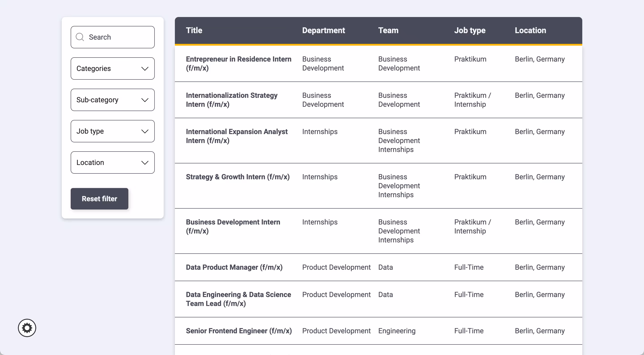The image size is (644, 355).
Task: Open Strategy & Growth Intern listing
Action: click(238, 177)
